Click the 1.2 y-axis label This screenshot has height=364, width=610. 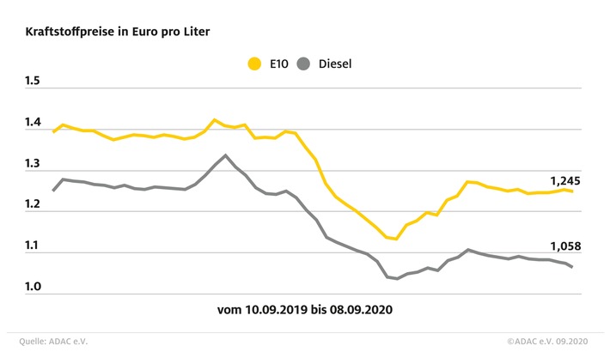coord(33,203)
